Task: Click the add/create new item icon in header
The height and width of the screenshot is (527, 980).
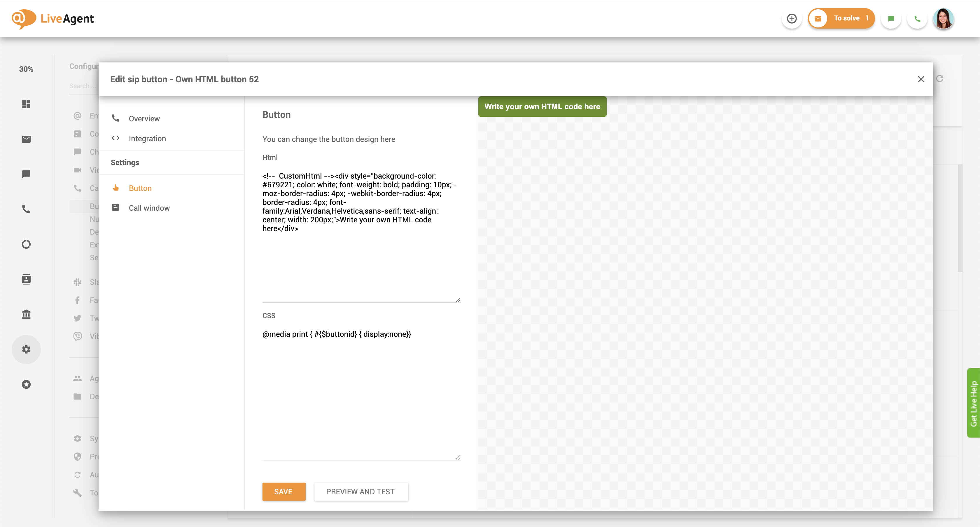Action: 792,18
